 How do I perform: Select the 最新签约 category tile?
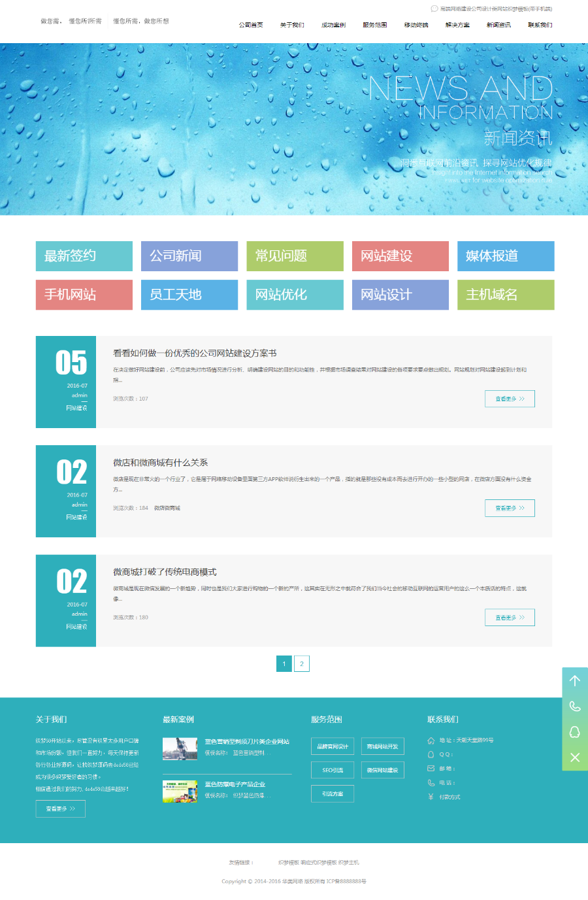pyautogui.click(x=84, y=256)
